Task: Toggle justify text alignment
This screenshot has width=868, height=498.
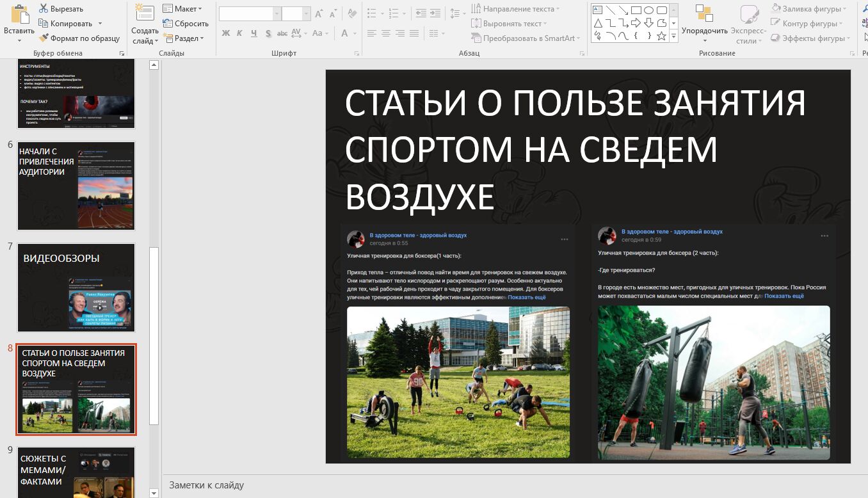Action: [415, 33]
